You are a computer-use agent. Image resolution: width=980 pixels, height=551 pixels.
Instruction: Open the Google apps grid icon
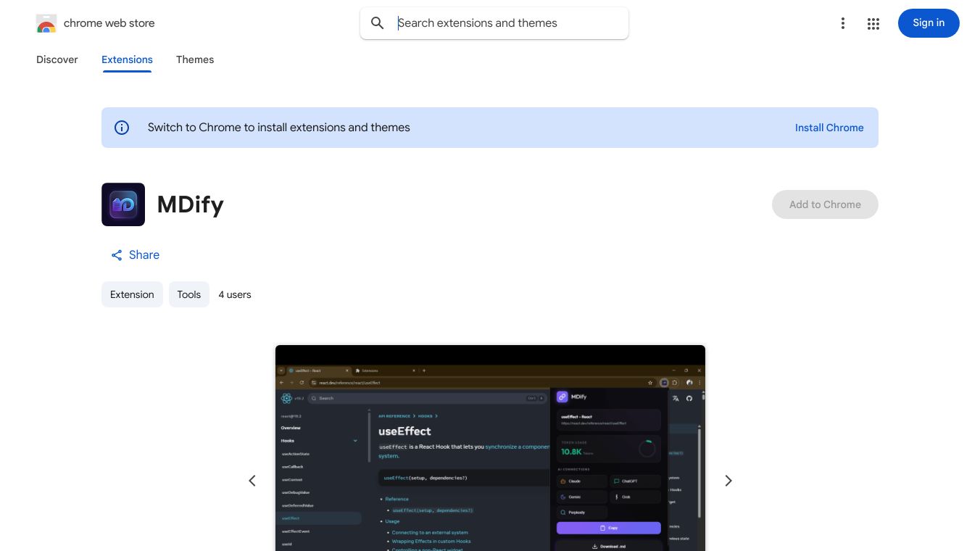click(x=873, y=23)
